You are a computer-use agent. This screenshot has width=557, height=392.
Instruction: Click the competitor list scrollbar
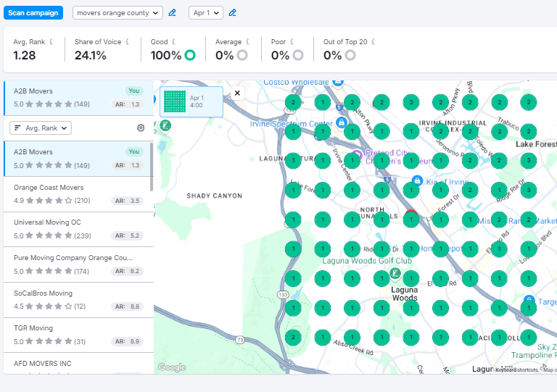(152, 167)
